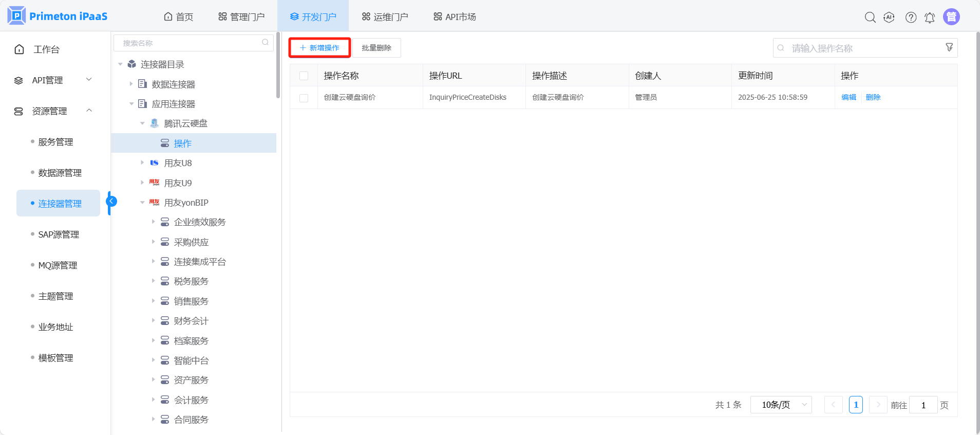Click the filter funnel icon
The height and width of the screenshot is (435, 980).
click(949, 47)
